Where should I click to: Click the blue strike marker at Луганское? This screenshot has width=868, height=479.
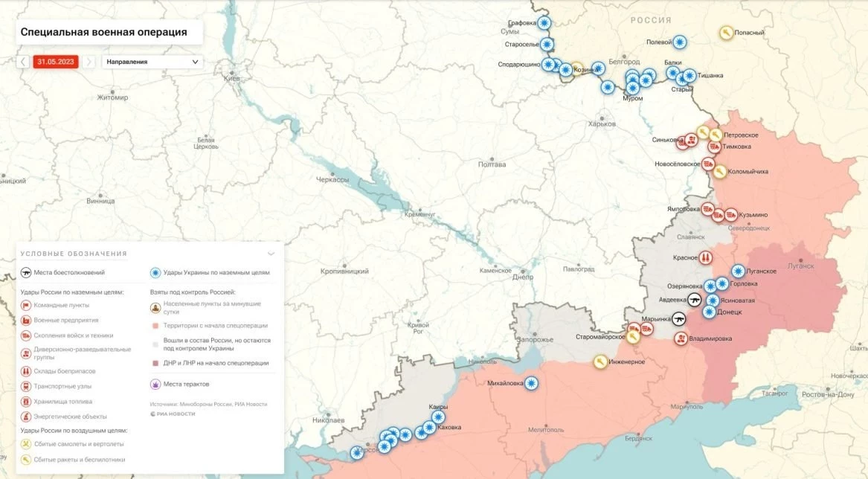pyautogui.click(x=738, y=271)
